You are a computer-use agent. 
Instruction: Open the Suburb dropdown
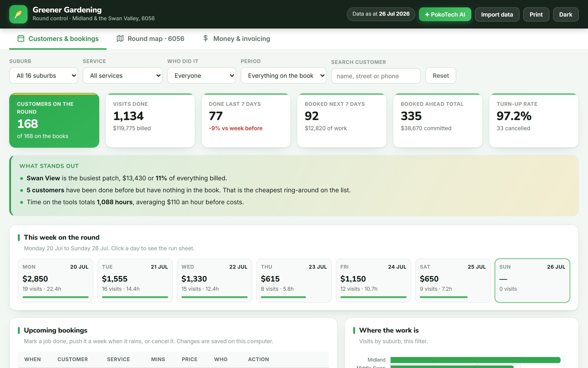[x=43, y=75]
